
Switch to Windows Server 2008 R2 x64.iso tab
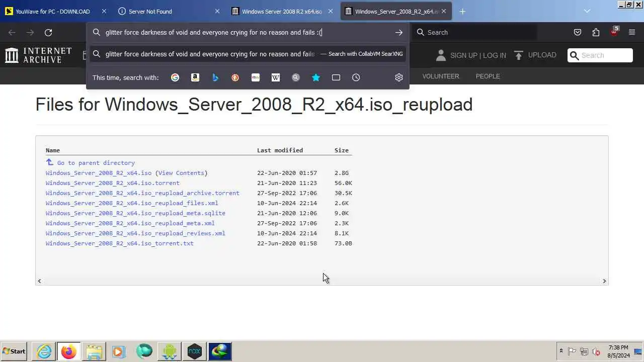pos(282,11)
